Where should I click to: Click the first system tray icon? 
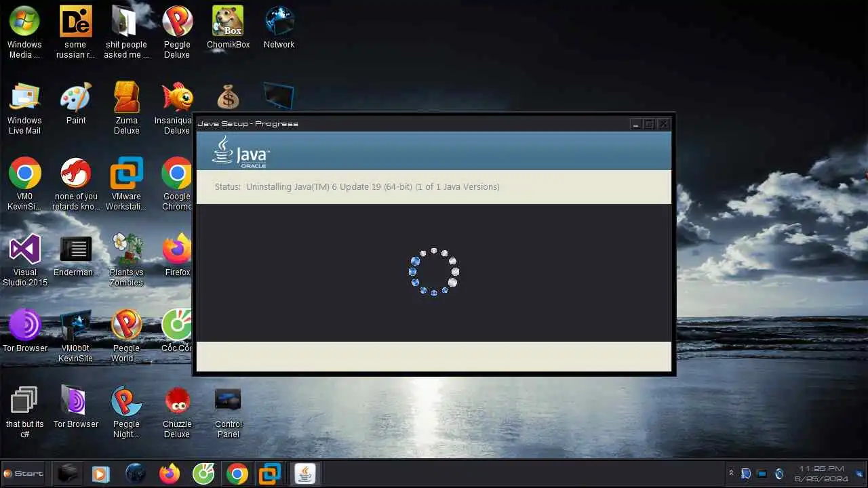coord(746,474)
